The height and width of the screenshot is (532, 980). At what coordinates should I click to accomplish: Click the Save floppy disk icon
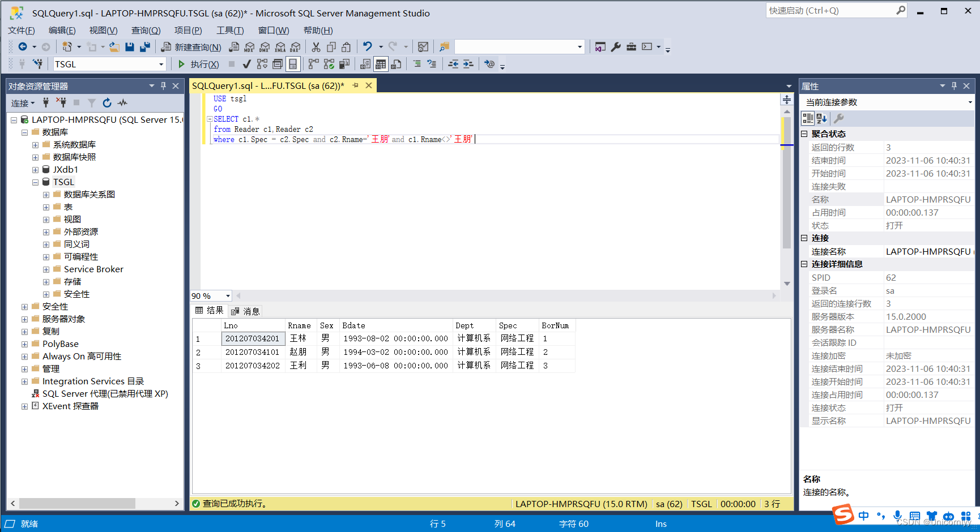(x=130, y=47)
